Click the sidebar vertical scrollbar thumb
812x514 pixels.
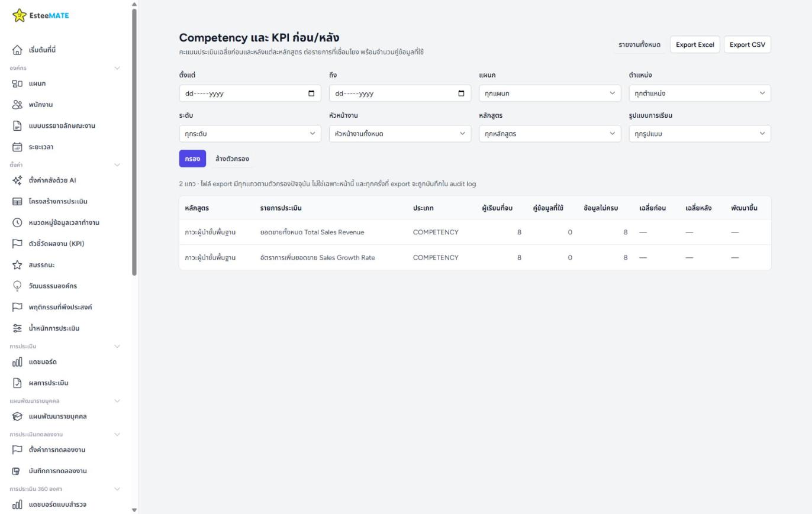tap(134, 142)
